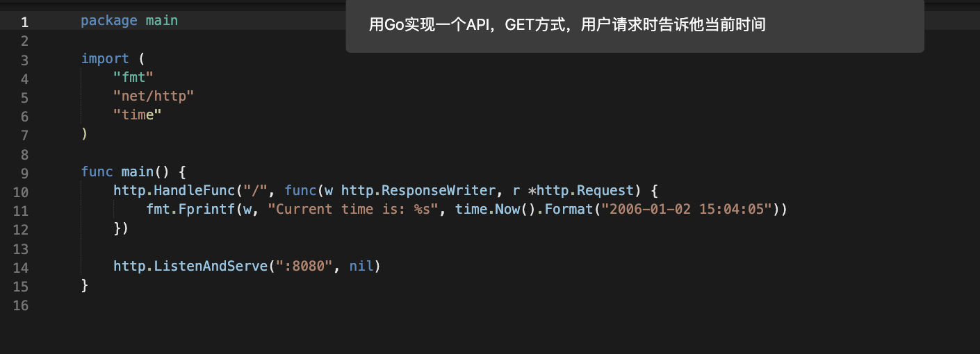Viewport: 980px width, 354px height.
Task: Click line number 16 in gutter
Action: [21, 304]
